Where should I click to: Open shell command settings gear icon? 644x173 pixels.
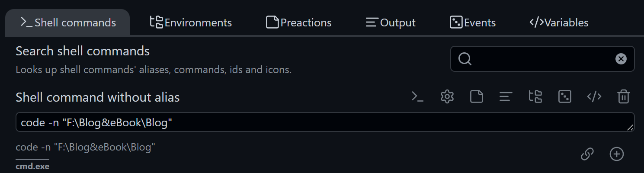447,97
